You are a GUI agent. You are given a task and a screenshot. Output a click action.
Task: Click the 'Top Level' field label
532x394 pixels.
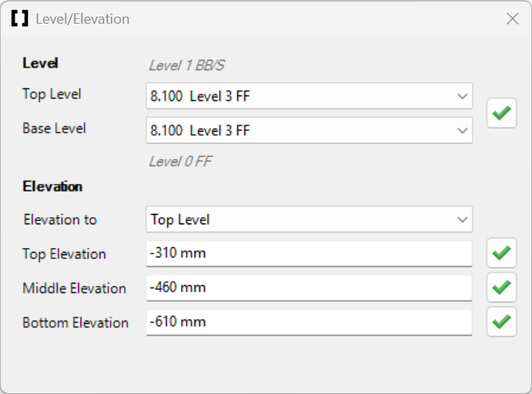point(52,94)
